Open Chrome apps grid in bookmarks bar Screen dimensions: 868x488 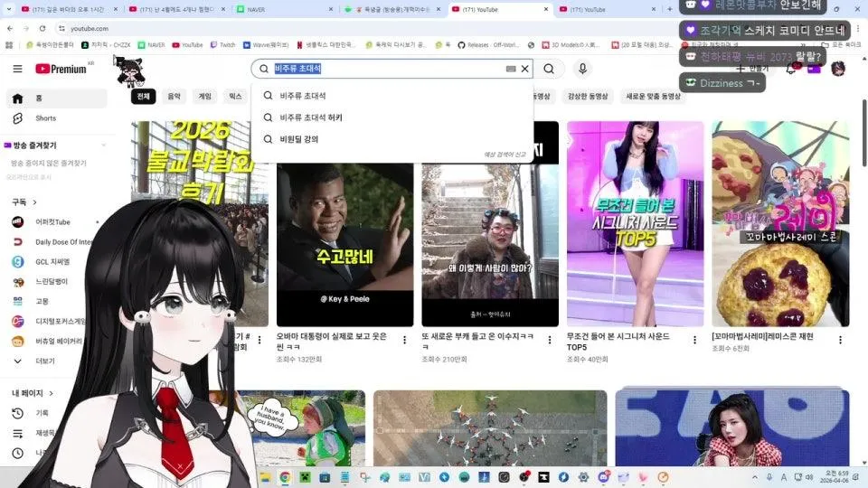9,45
